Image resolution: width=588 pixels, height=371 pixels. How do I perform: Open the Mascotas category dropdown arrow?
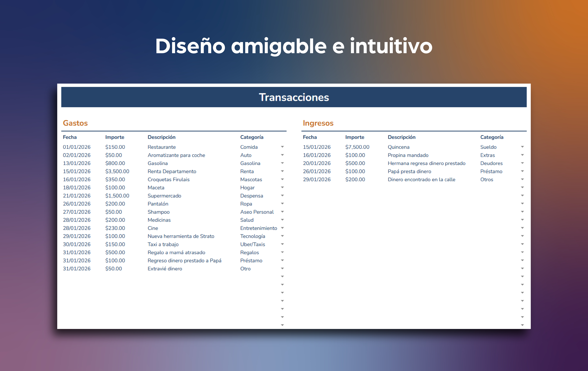282,179
